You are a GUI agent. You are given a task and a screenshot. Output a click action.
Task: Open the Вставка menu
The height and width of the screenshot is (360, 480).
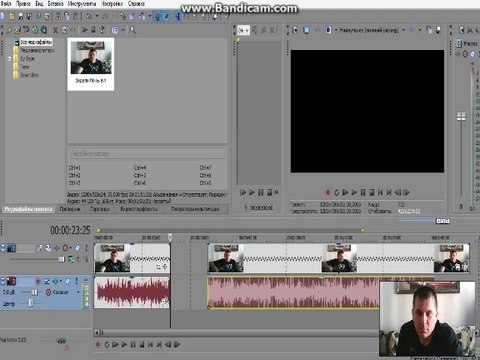coord(55,4)
